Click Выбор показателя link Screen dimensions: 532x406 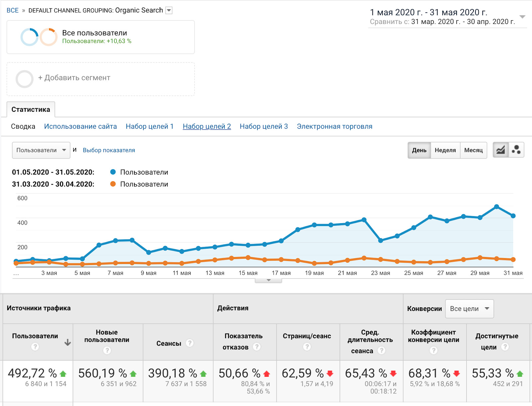pos(109,150)
